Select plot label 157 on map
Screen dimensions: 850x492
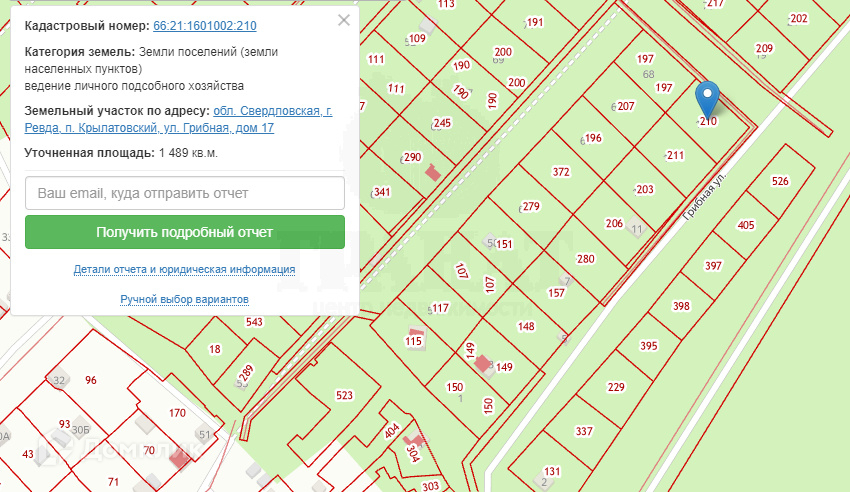[556, 293]
